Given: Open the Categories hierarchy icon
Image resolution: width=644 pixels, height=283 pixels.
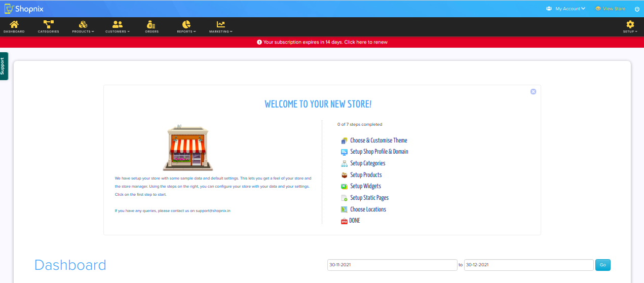Looking at the screenshot, I should pos(49,24).
